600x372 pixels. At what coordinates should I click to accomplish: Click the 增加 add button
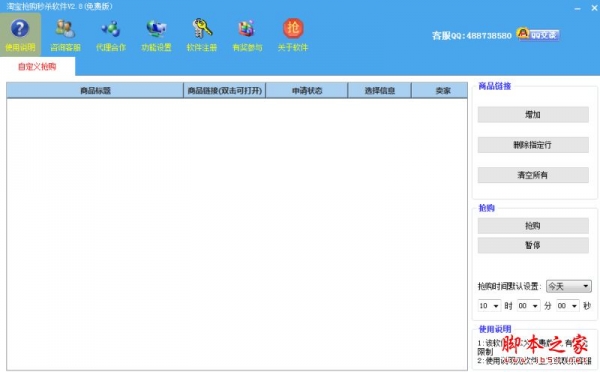(533, 114)
